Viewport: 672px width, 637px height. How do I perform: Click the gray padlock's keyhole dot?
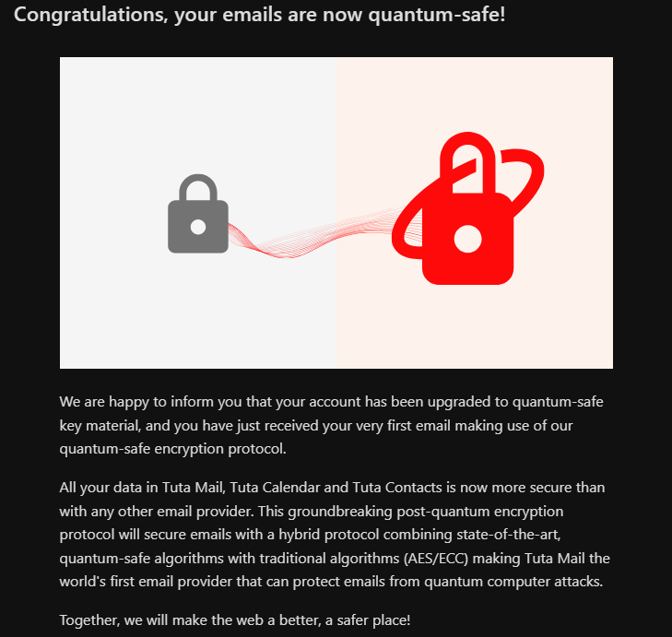(x=197, y=226)
